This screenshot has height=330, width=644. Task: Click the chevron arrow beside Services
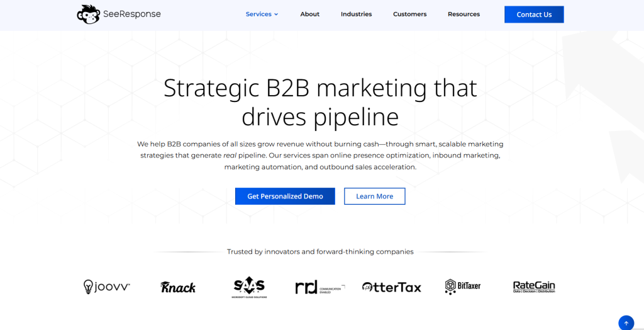[276, 14]
